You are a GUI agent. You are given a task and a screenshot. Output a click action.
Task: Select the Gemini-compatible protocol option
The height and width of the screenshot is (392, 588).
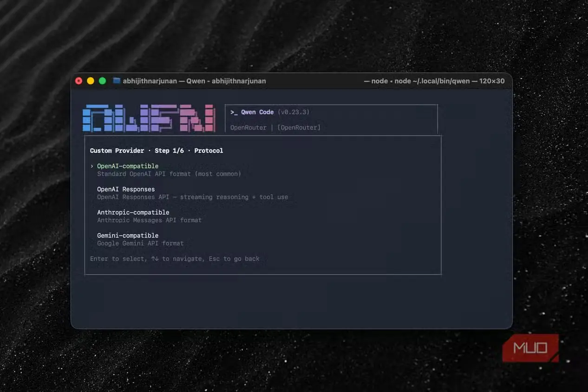(128, 235)
